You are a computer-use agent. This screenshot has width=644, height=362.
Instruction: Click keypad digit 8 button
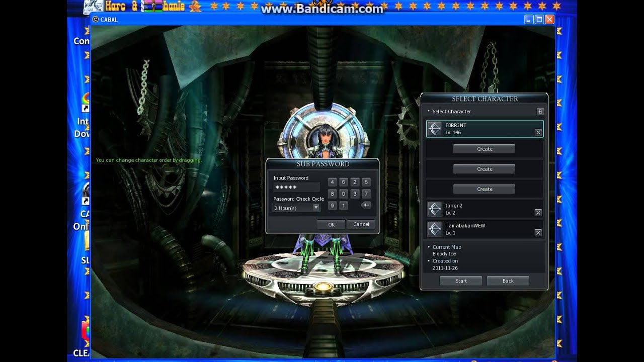pos(332,194)
